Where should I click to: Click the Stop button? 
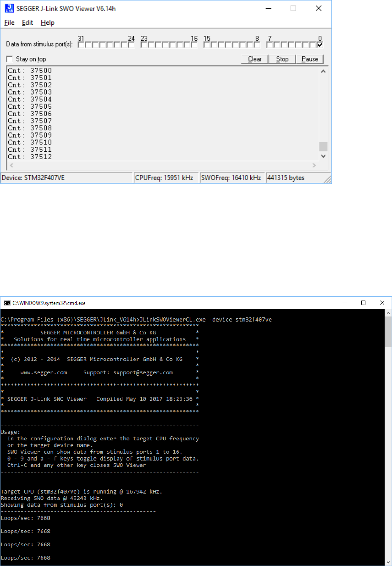(282, 59)
